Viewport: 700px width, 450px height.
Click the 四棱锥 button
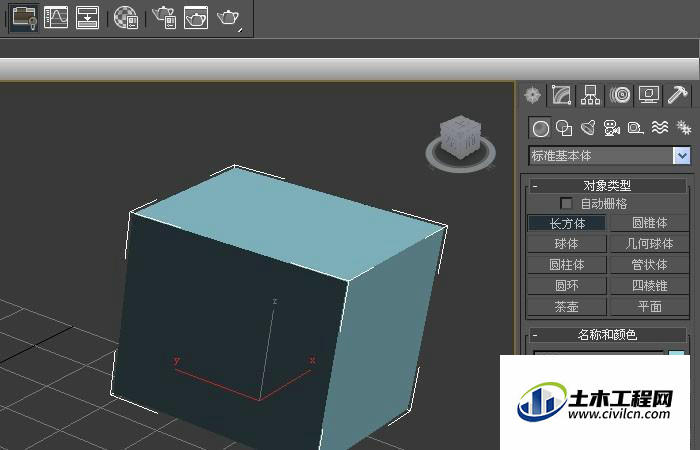coord(650,286)
